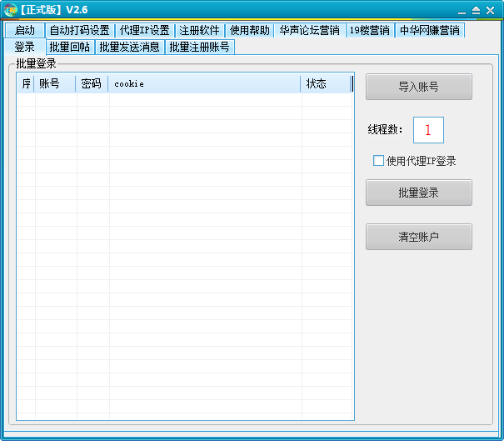Click the cookie column header
Screen dimensions: 504x441
[204, 83]
